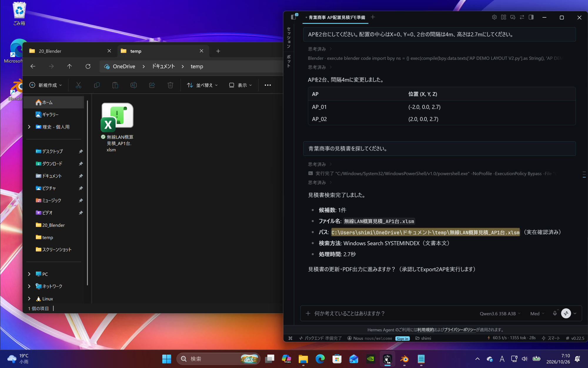Click the refresh icon in Explorer

(88, 67)
